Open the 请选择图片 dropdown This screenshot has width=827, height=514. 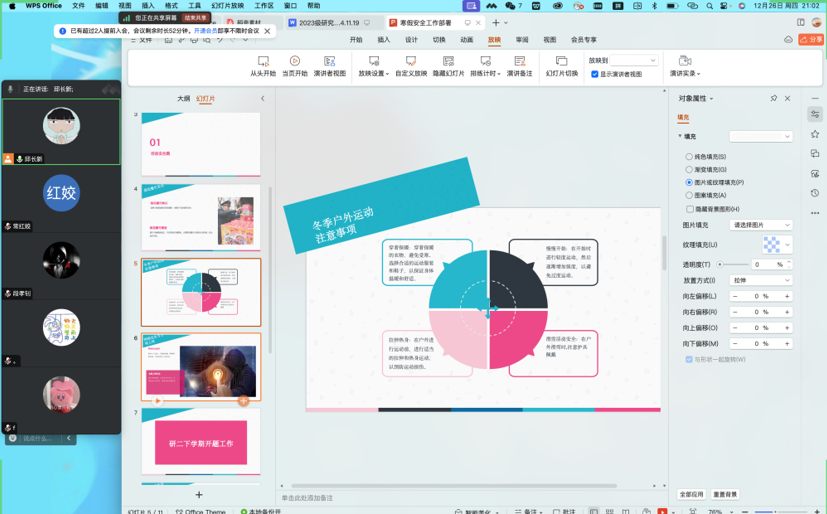(x=761, y=225)
